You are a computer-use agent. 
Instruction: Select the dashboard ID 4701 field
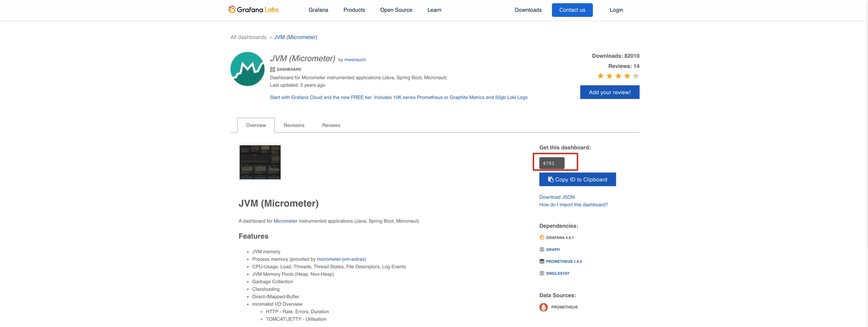(x=552, y=163)
